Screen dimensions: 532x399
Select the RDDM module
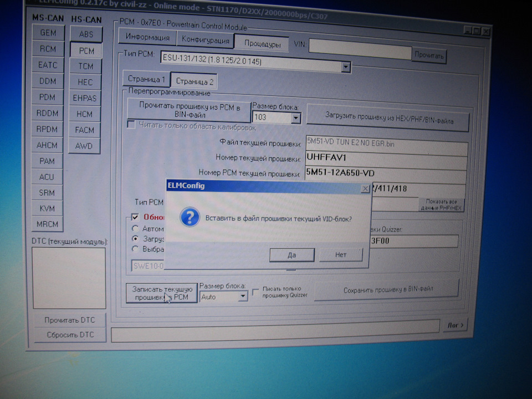click(x=47, y=113)
